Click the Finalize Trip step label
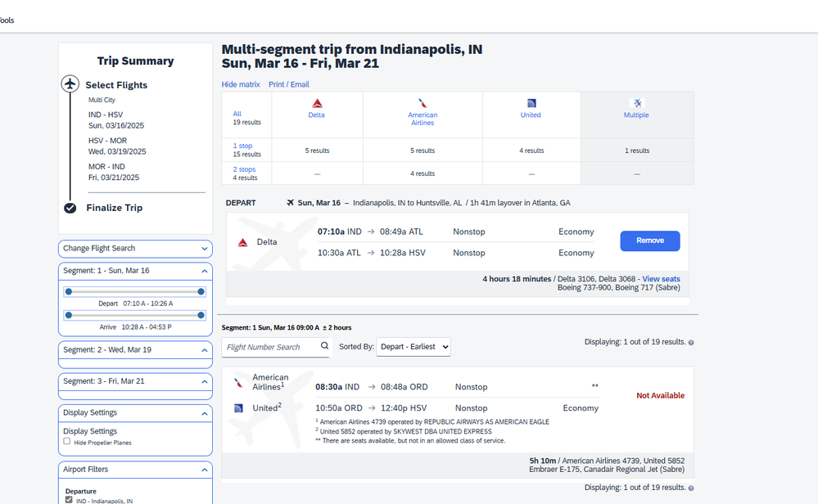 click(x=115, y=208)
